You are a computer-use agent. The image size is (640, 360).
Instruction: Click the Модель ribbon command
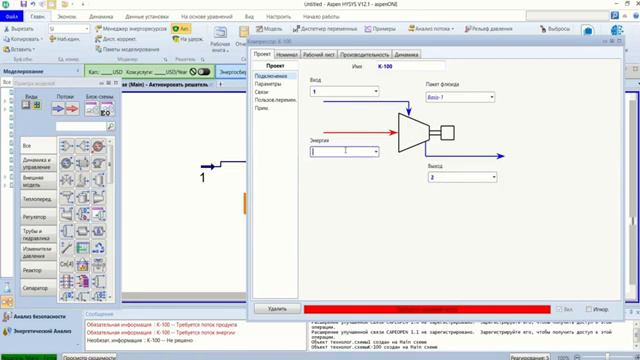pos(269,29)
